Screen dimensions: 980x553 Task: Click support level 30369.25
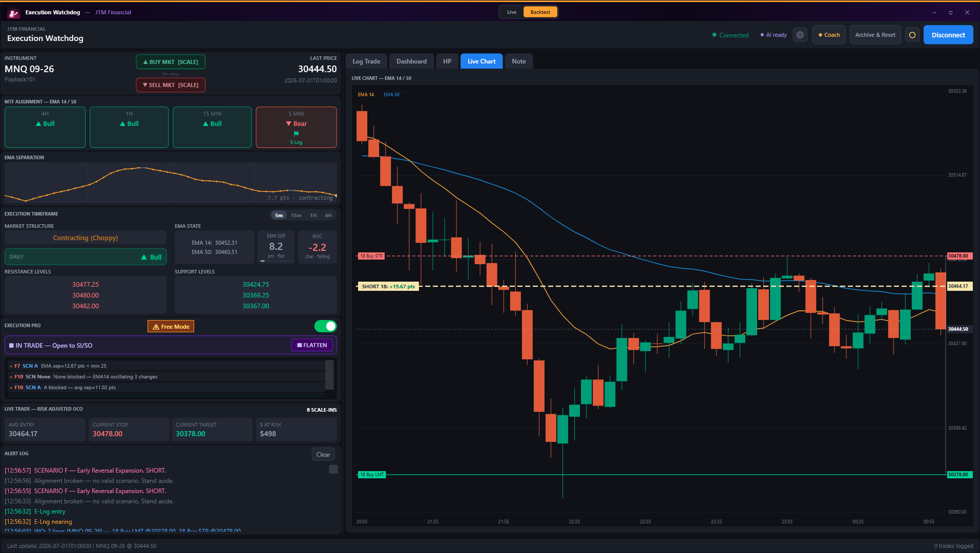256,295
